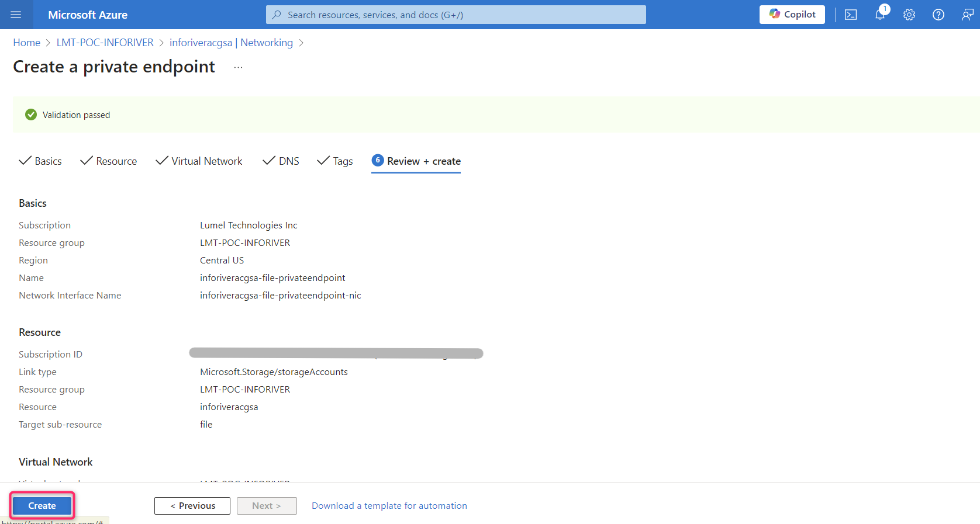Open the help question mark icon
Screen dimensions: 980x524
pos(938,15)
